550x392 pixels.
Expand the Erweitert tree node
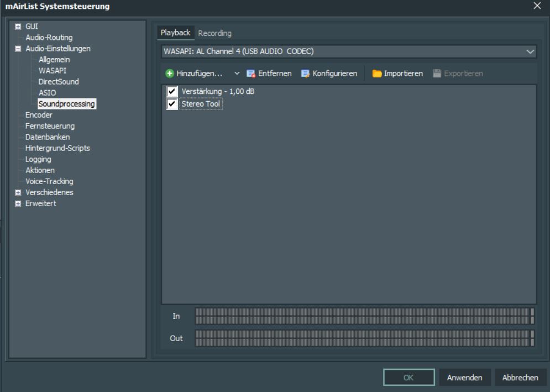coord(18,203)
